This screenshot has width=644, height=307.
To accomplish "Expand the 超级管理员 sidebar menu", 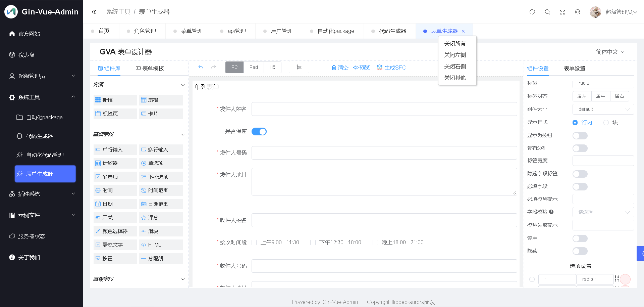I will tap(42, 76).
